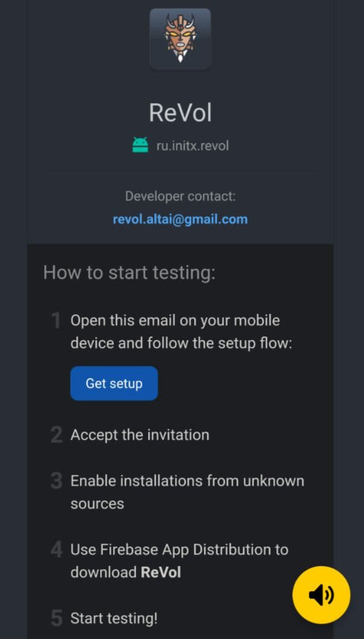The height and width of the screenshot is (639, 364).
Task: Click step number 5 marker
Action: [x=56, y=619]
